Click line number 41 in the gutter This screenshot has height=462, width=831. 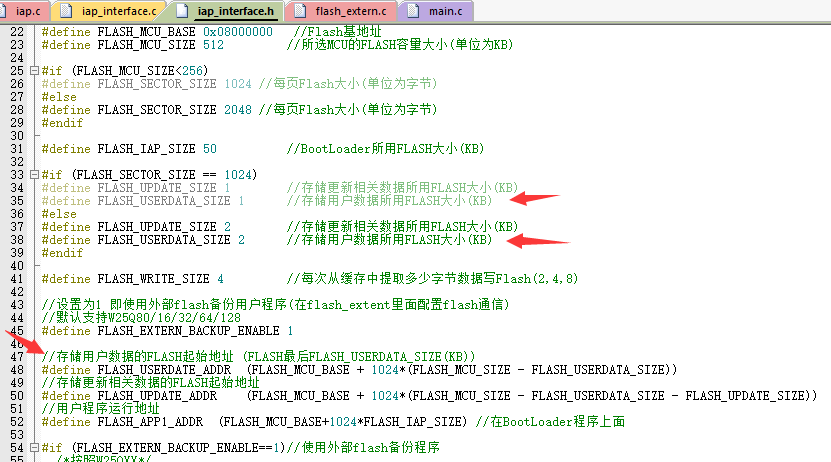pos(17,279)
